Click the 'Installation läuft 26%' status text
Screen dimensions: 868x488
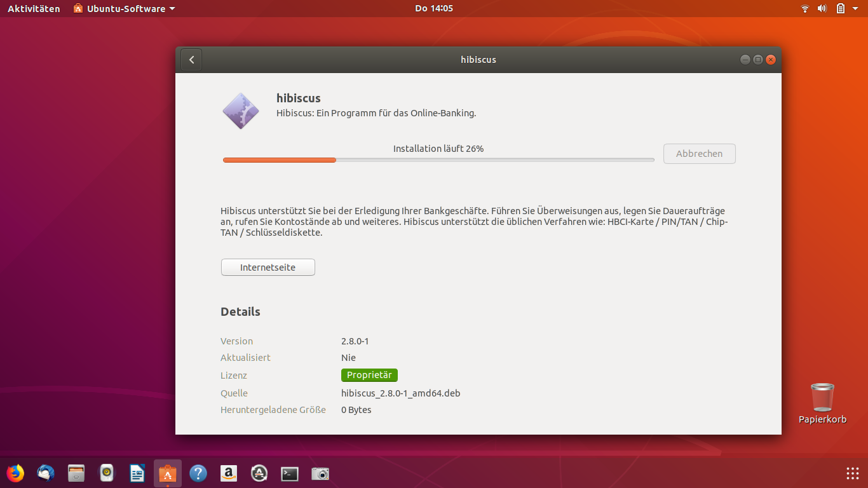438,149
